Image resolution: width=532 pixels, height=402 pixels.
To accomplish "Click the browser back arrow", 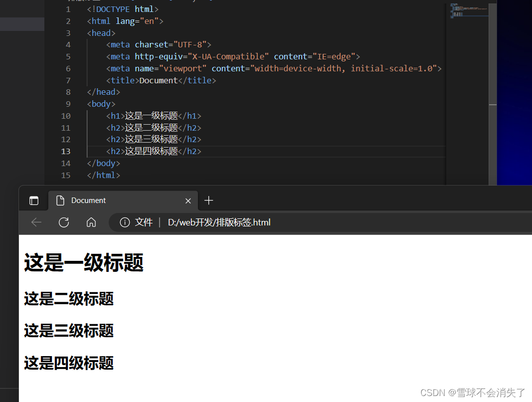I will click(x=36, y=222).
